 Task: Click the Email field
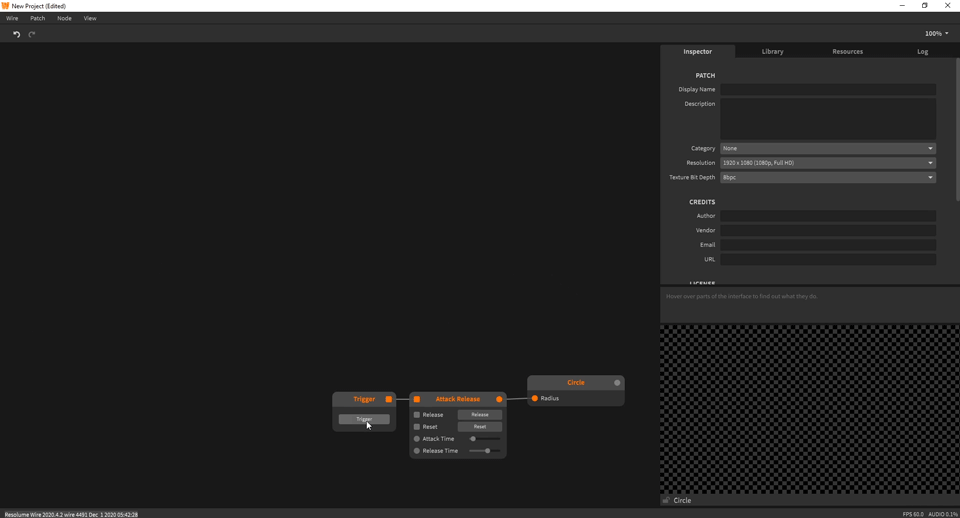(828, 245)
